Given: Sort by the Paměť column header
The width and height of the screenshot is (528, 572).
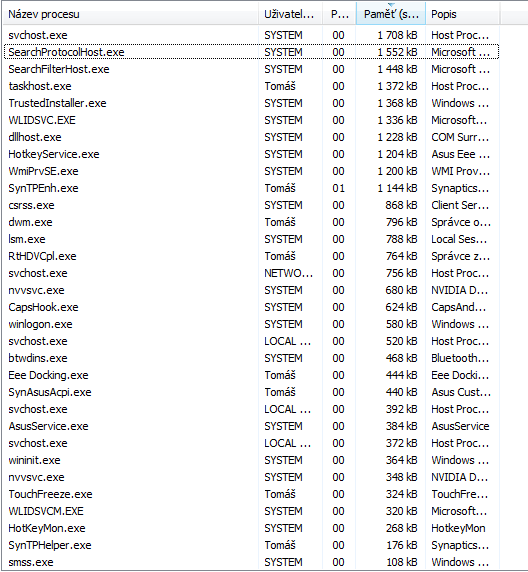Looking at the screenshot, I should coord(390,14).
